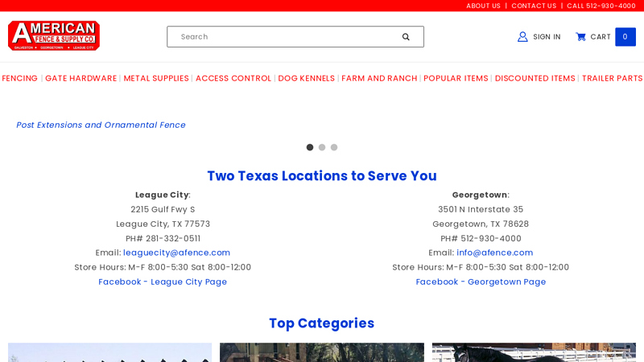Open the Metal Supplies menu
Image resolution: width=644 pixels, height=362 pixels.
point(156,78)
